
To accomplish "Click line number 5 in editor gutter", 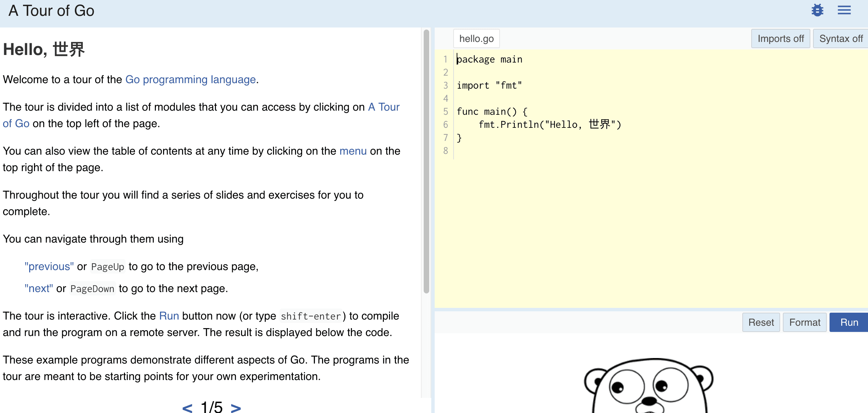I will pyautogui.click(x=445, y=112).
